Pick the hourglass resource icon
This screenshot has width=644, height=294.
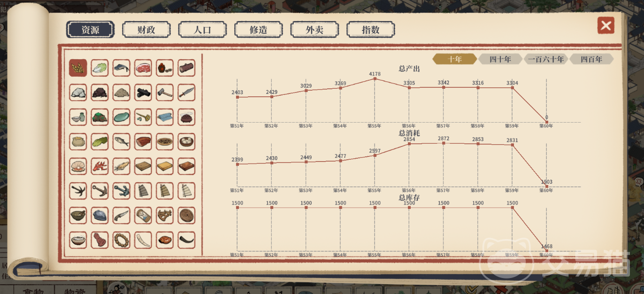[x=143, y=216]
